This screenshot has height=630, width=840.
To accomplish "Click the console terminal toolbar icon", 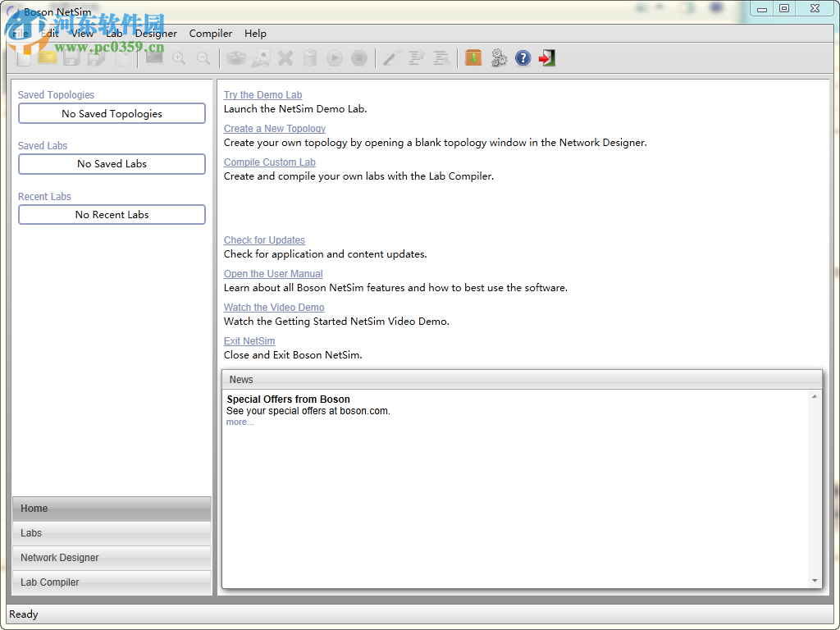I will 154,58.
